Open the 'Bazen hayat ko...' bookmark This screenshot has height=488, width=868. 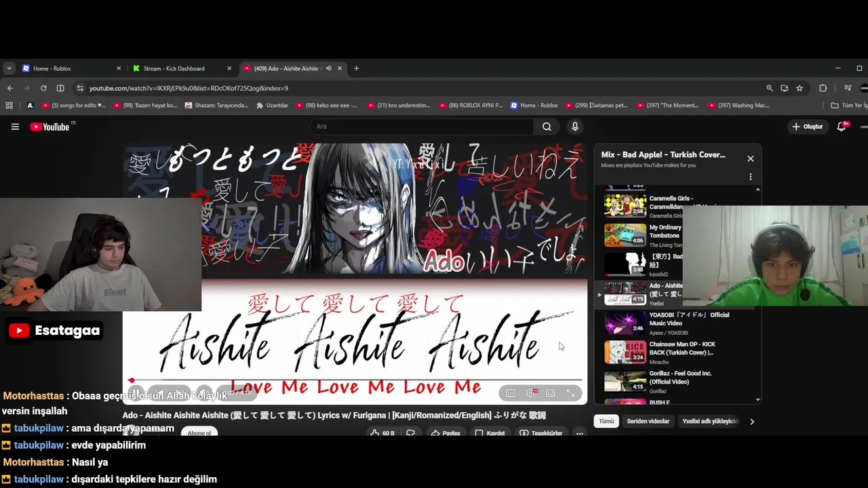[x=145, y=105]
